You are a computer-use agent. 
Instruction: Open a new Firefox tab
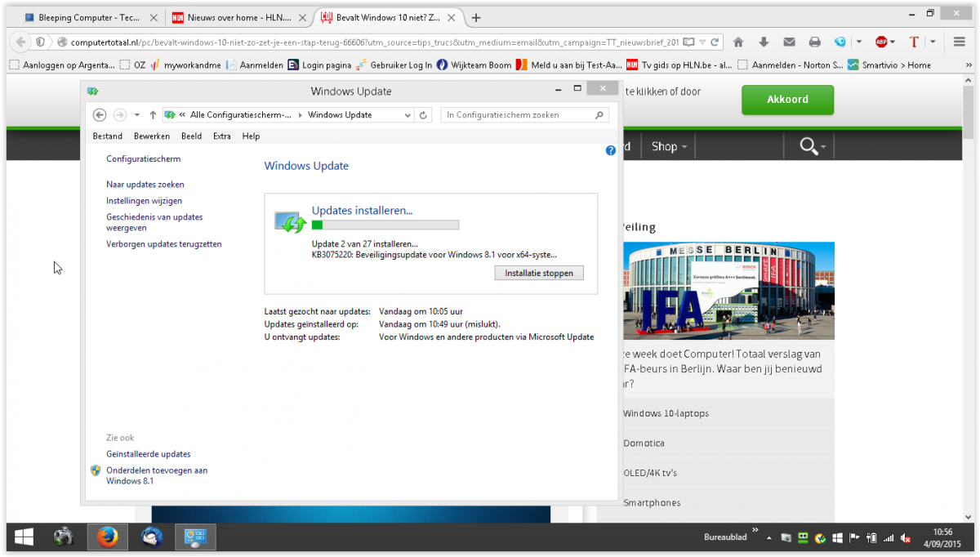pyautogui.click(x=476, y=17)
